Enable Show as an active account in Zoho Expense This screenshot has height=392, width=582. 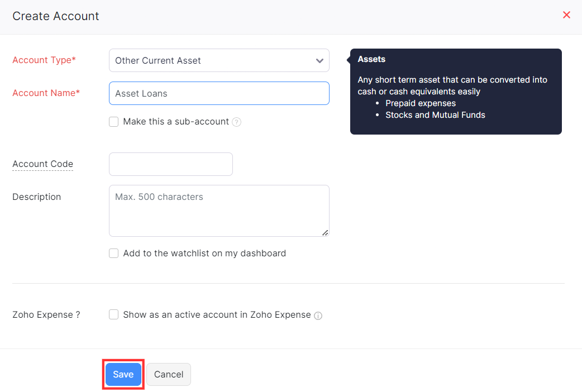(113, 314)
